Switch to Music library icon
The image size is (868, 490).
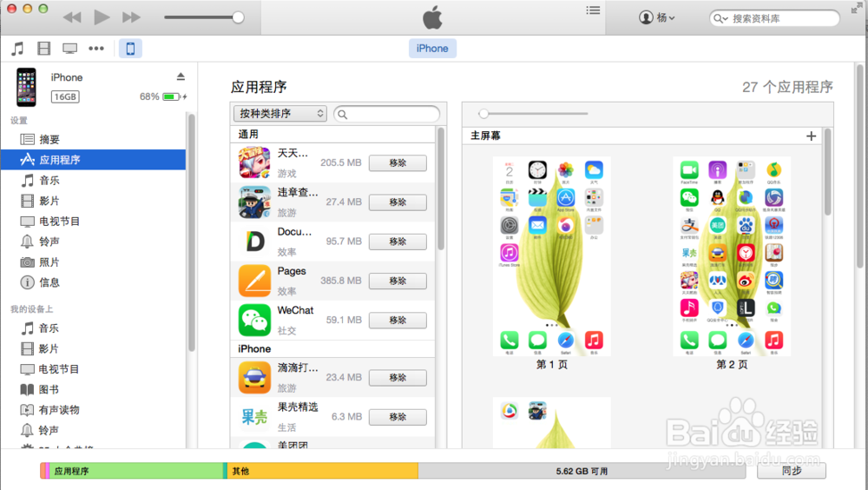coord(17,49)
